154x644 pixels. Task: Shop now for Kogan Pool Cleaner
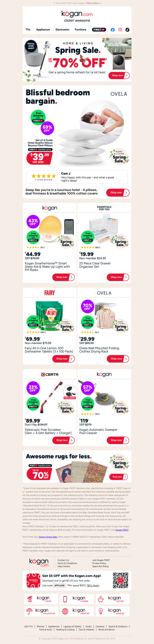118,440
